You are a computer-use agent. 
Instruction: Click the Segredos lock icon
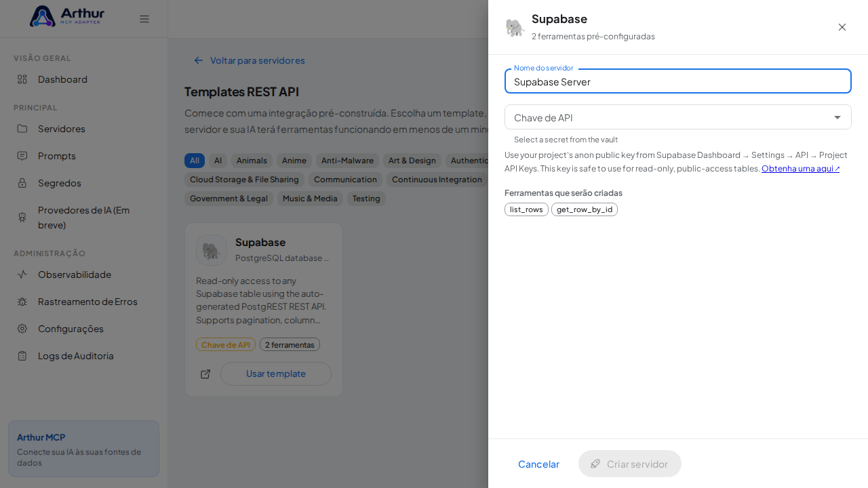[22, 183]
